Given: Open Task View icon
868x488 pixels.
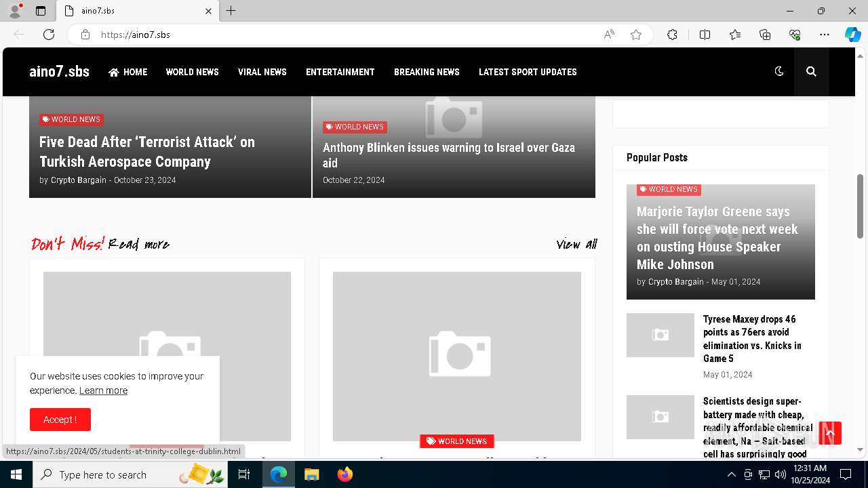Looking at the screenshot, I should coord(244,474).
